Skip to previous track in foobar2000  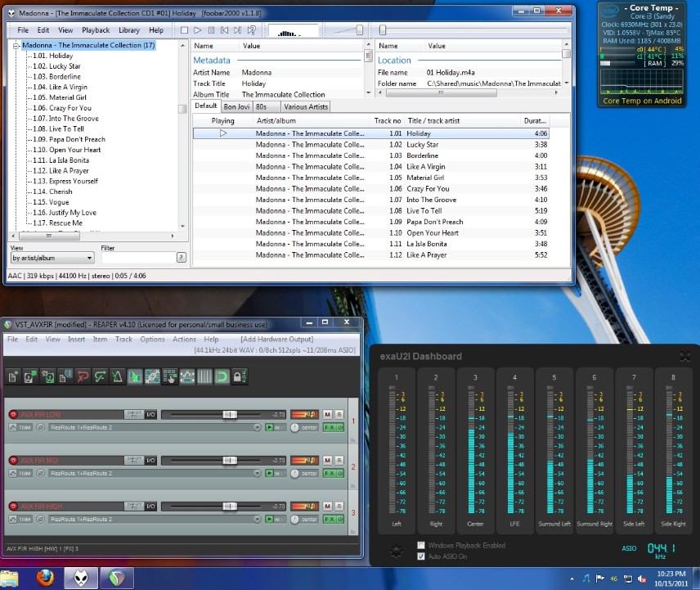click(x=225, y=30)
